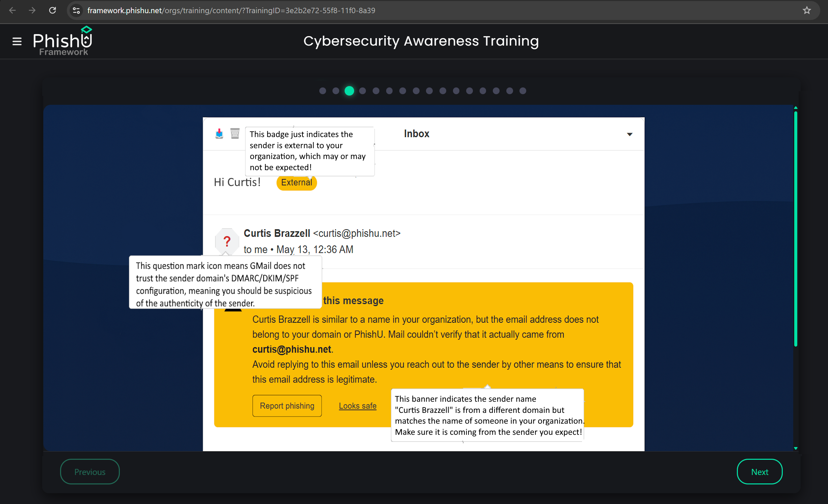Image resolution: width=828 pixels, height=504 pixels.
Task: Click the <curtis@phishu.net> sender address
Action: [357, 233]
